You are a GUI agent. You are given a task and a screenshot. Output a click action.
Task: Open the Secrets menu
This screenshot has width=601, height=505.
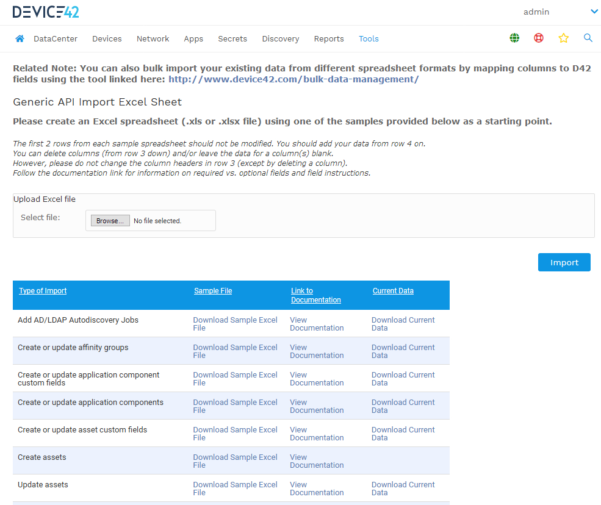[x=232, y=39]
